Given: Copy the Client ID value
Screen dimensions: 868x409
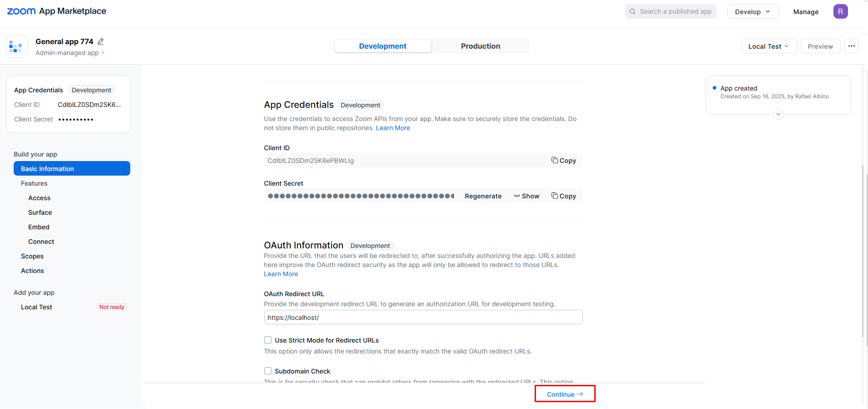Looking at the screenshot, I should (564, 161).
